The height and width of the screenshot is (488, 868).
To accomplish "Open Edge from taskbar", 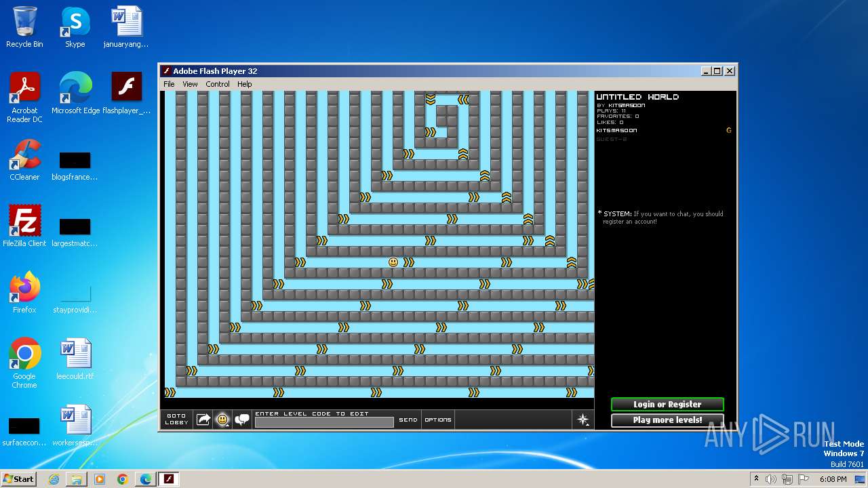I will click(146, 479).
